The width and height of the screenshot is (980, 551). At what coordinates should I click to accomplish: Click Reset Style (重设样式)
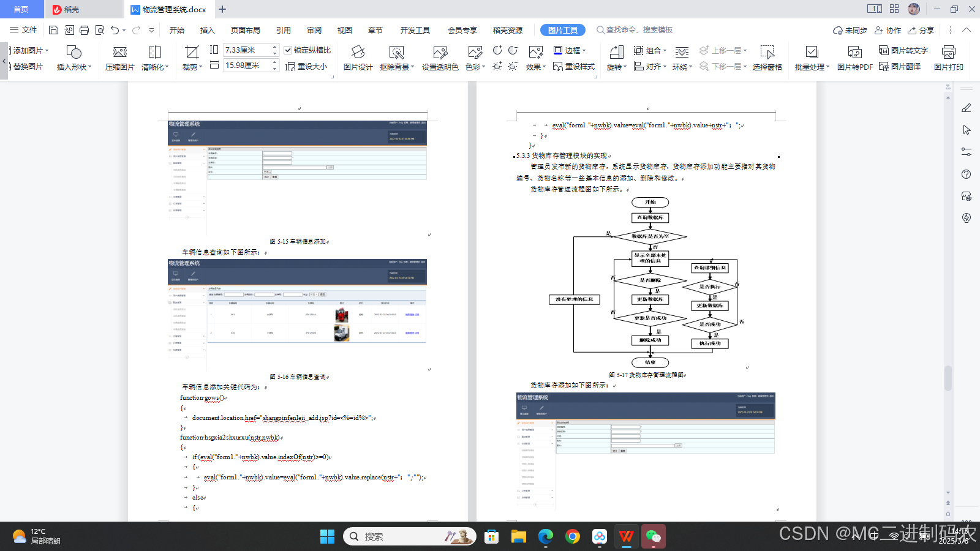[574, 66]
